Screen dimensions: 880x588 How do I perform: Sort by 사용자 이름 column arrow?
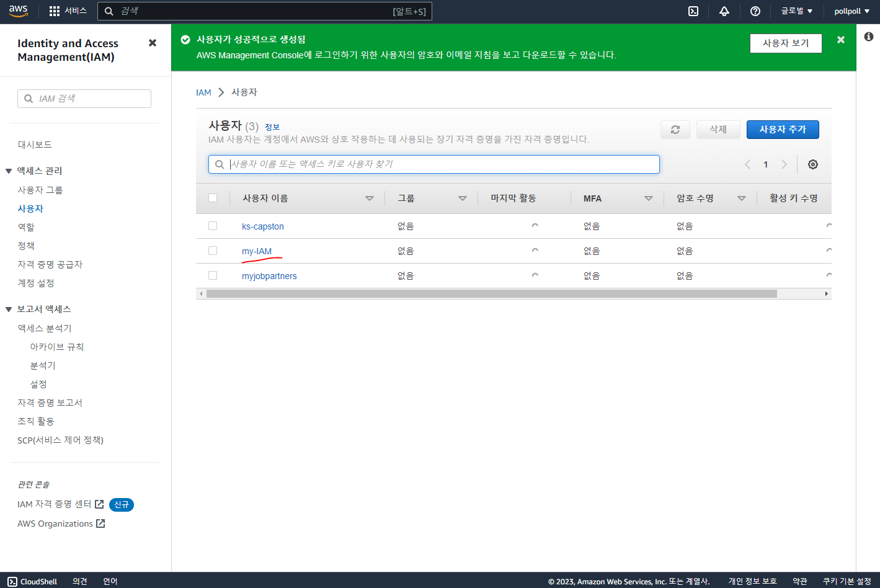[x=370, y=198]
